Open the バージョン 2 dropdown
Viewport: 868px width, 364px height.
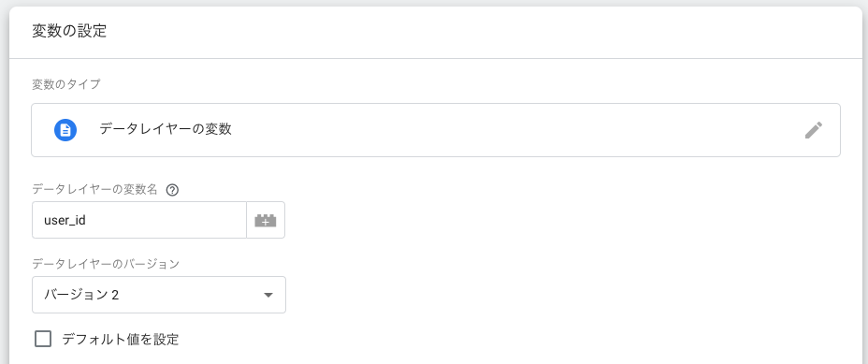[159, 295]
